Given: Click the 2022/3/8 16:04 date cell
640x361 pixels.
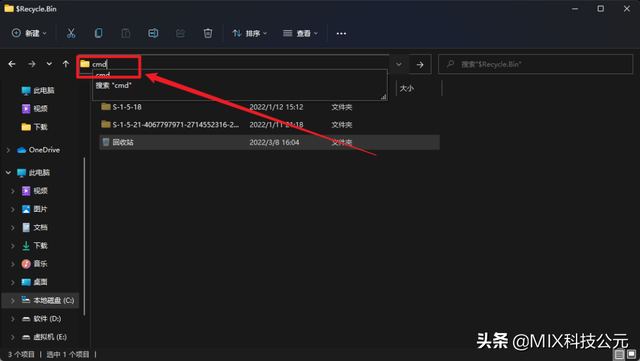Looking at the screenshot, I should [x=274, y=142].
